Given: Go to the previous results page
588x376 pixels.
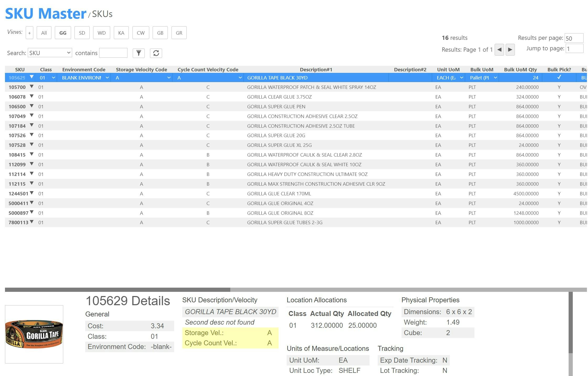Looking at the screenshot, I should pyautogui.click(x=499, y=50).
